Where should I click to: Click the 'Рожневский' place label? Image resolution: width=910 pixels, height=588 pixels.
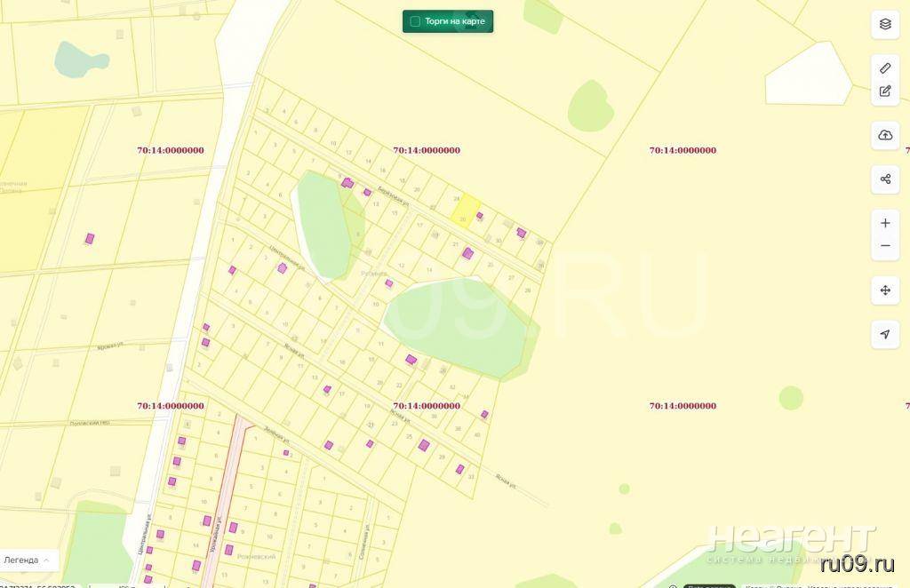point(255,557)
